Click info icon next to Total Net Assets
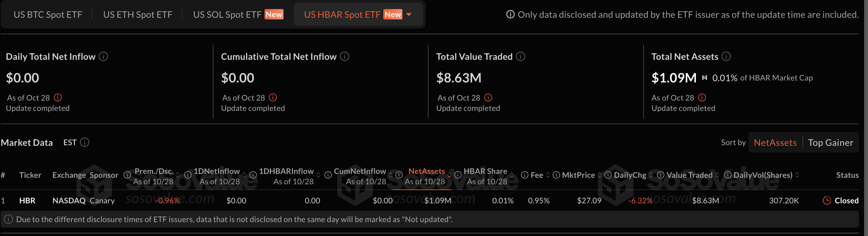The image size is (868, 236). [x=726, y=57]
